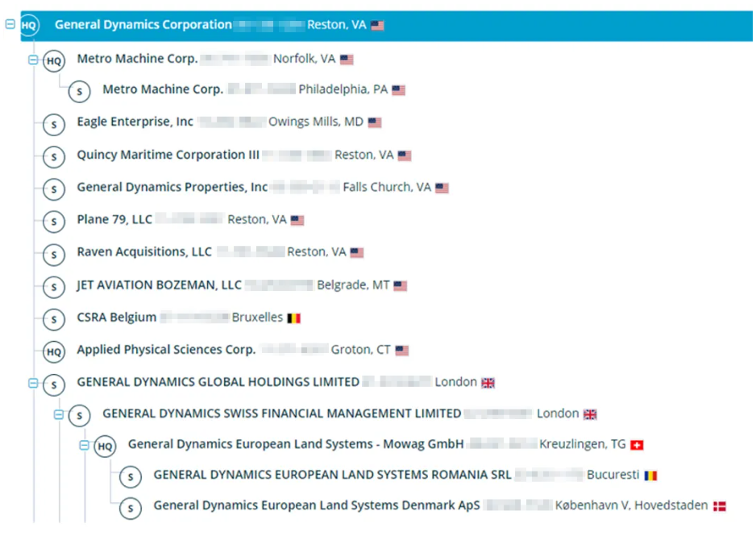Screen dimensions: 756x536
Task: Click the Bucuresti location text
Action: (613, 475)
